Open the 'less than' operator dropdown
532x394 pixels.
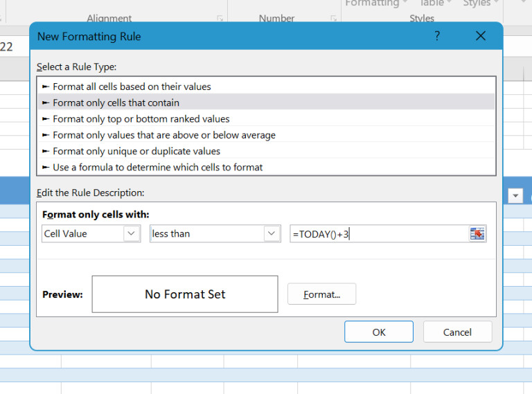pyautogui.click(x=272, y=234)
